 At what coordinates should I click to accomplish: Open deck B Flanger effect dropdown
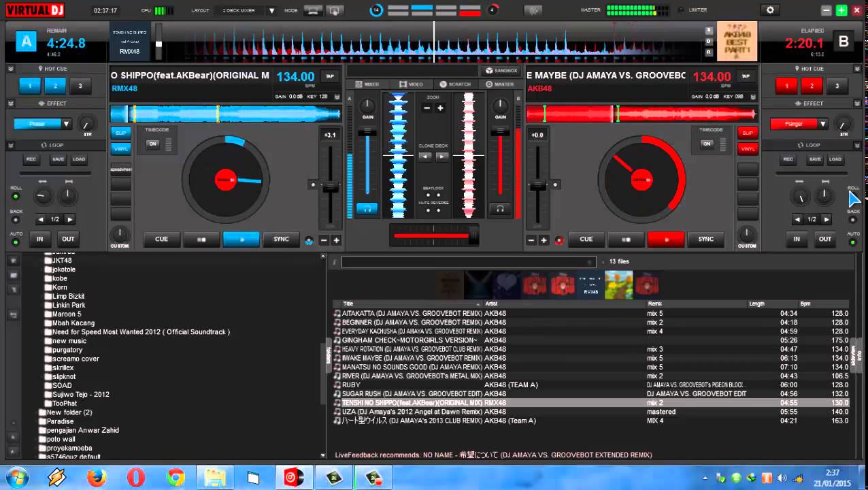[x=822, y=124]
